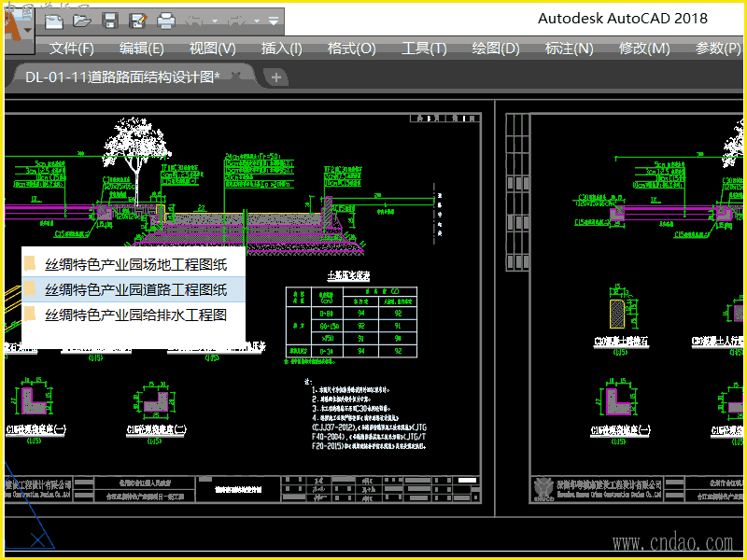Add a new drawing tab with plus button

(x=276, y=77)
